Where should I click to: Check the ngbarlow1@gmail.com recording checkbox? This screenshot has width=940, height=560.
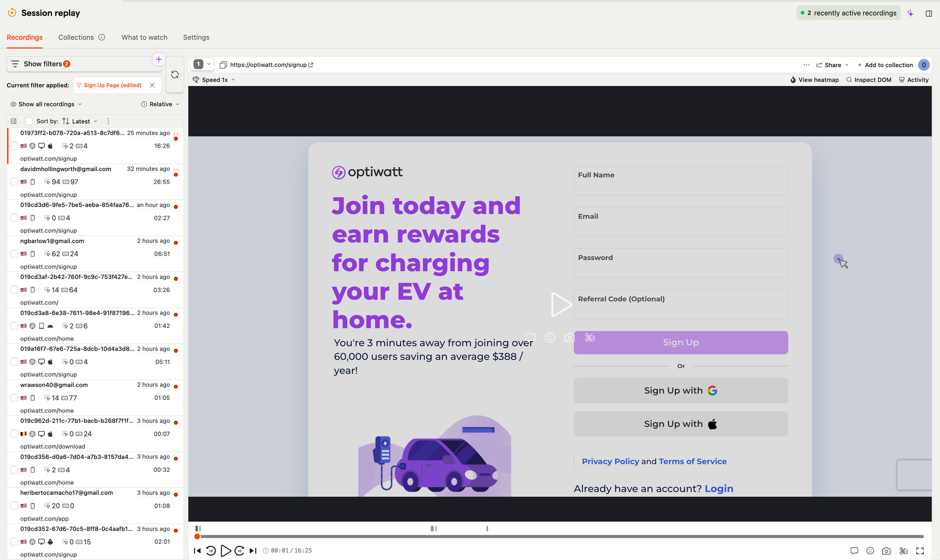(14, 254)
